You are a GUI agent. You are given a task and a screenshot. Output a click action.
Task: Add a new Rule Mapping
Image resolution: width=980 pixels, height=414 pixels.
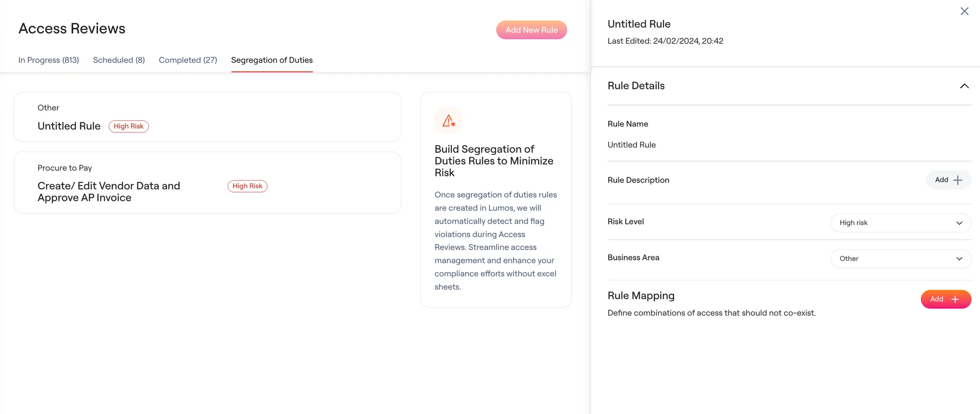pyautogui.click(x=946, y=299)
